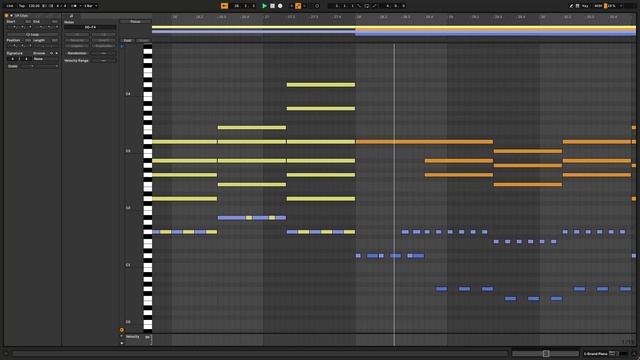
Task: Click the Legato button
Action: click(x=77, y=46)
